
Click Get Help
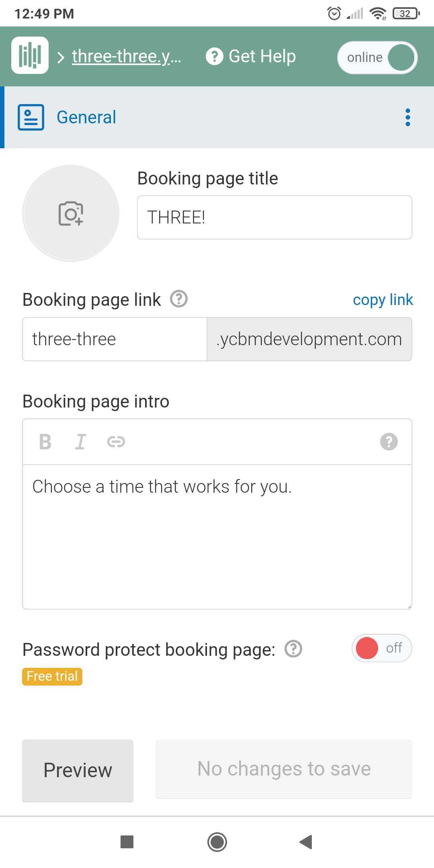(251, 56)
